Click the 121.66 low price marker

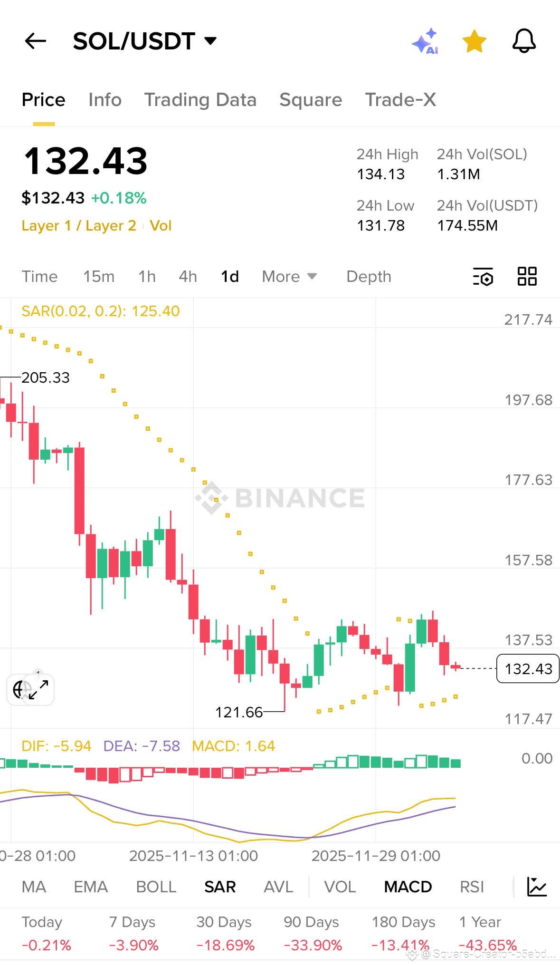[x=239, y=712]
